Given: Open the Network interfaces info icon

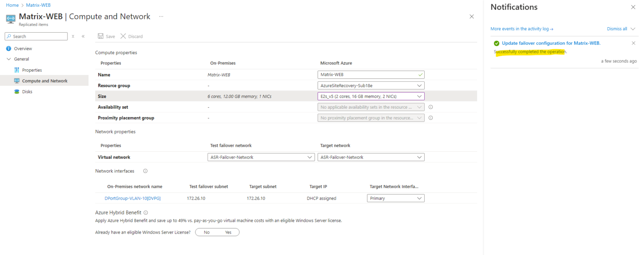Looking at the screenshot, I should [x=145, y=171].
